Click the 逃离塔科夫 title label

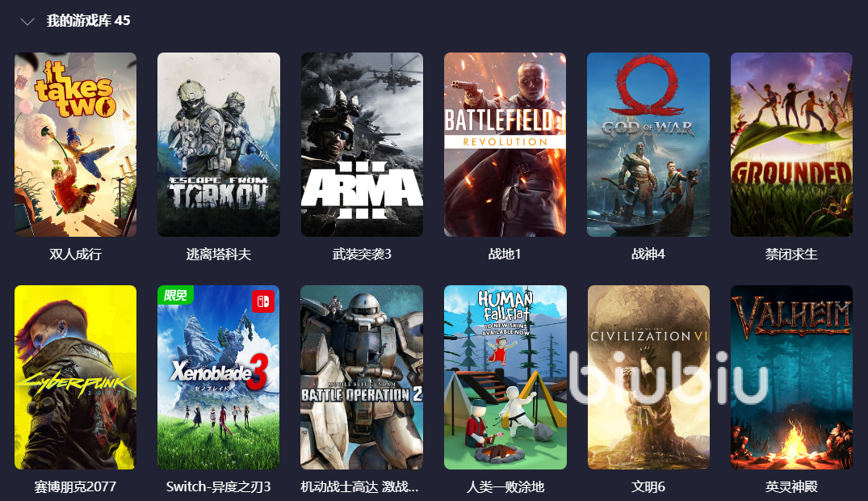(219, 255)
